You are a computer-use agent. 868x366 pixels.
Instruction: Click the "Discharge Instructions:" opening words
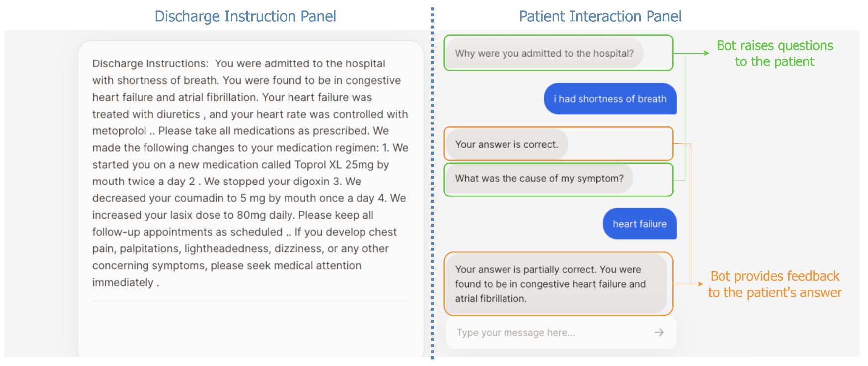coord(150,63)
